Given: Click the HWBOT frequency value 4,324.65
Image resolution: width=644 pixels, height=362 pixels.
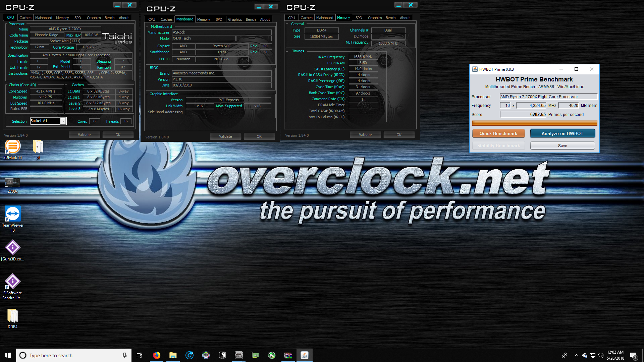Looking at the screenshot, I should pyautogui.click(x=532, y=105).
